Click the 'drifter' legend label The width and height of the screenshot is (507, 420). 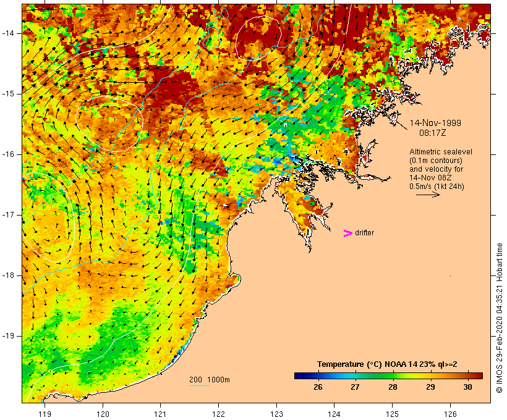(364, 233)
